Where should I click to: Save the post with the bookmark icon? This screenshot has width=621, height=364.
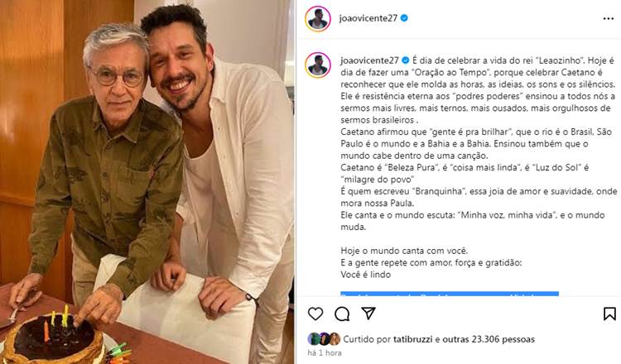point(609,314)
